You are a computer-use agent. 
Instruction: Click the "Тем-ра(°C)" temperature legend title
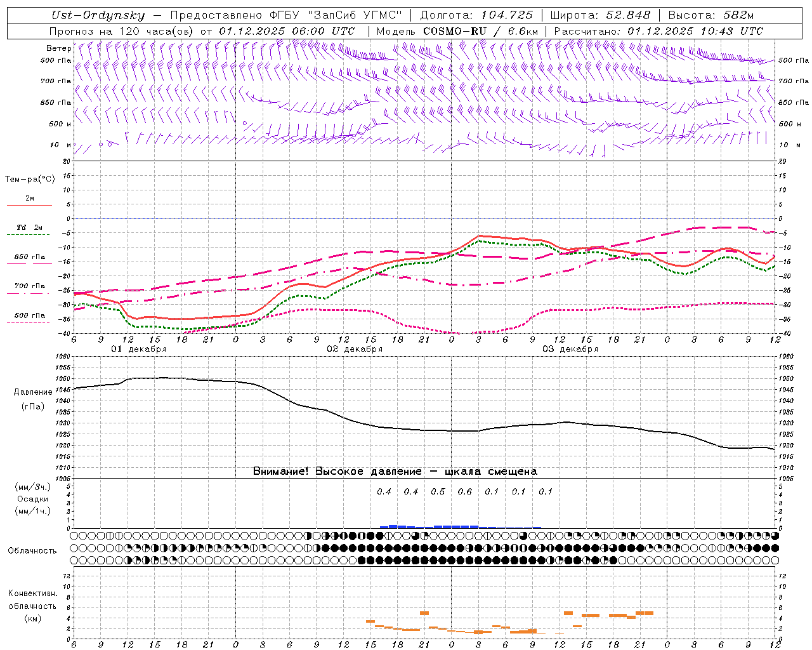click(30, 180)
